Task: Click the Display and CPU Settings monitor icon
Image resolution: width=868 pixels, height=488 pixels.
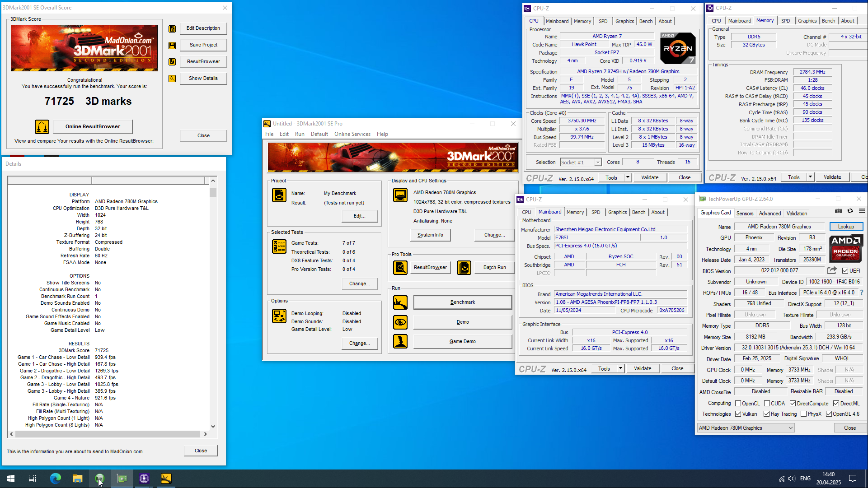Action: coord(400,195)
